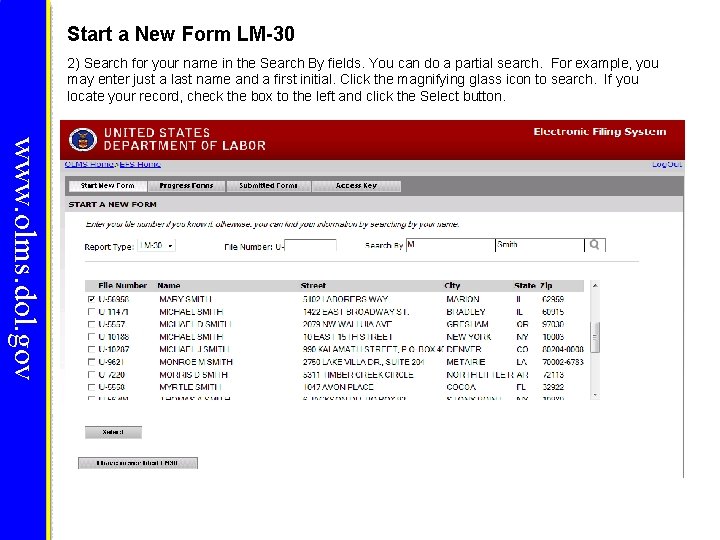Image resolution: width=720 pixels, height=540 pixels.
Task: Click the Street column header
Action: click(313, 286)
